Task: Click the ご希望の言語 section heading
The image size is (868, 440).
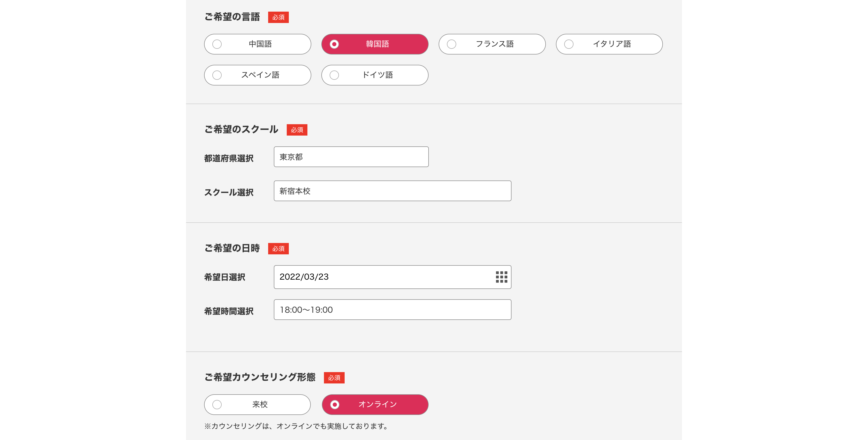Action: point(232,17)
